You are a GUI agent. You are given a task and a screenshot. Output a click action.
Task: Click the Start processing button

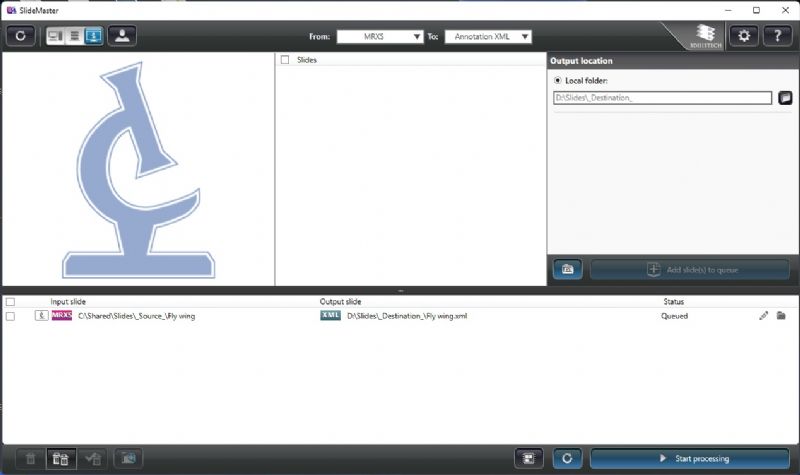click(690, 458)
